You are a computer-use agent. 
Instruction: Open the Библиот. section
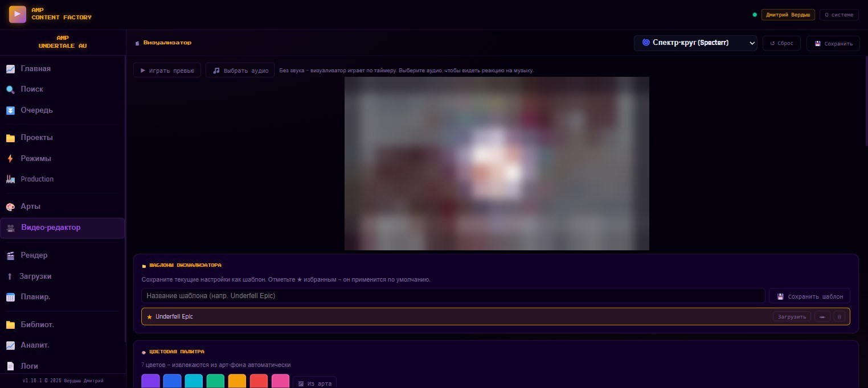coord(63,325)
